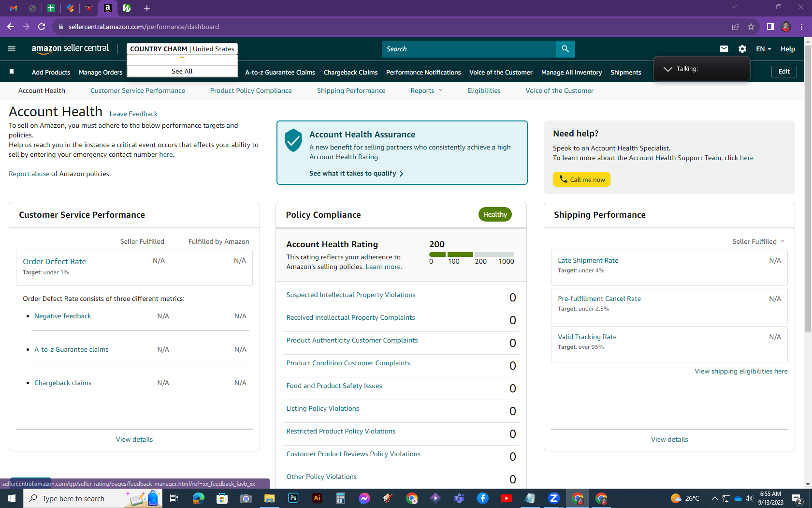This screenshot has height=508, width=812.
Task: Open the settings gear icon
Action: [742, 49]
